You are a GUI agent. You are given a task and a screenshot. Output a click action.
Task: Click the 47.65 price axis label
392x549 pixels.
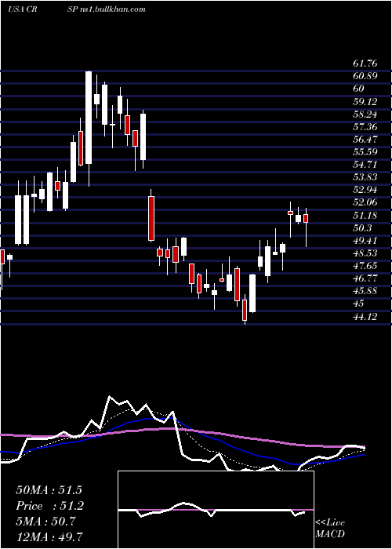[365, 266]
